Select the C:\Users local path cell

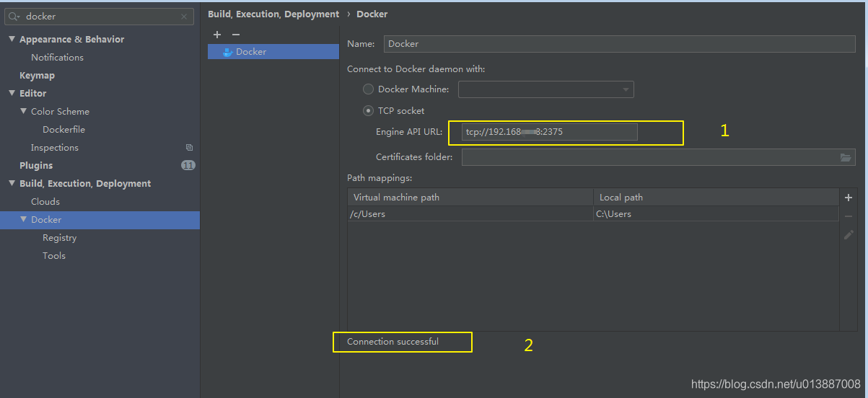click(716, 214)
